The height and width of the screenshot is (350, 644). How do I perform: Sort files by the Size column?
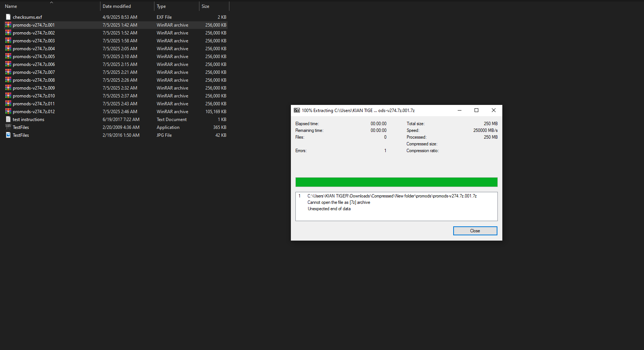205,6
